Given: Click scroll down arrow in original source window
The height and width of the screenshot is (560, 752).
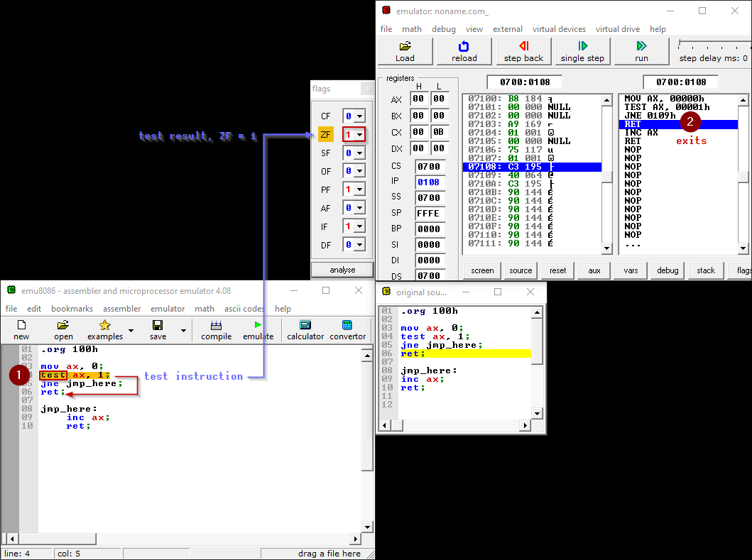Looking at the screenshot, I should tap(537, 413).
